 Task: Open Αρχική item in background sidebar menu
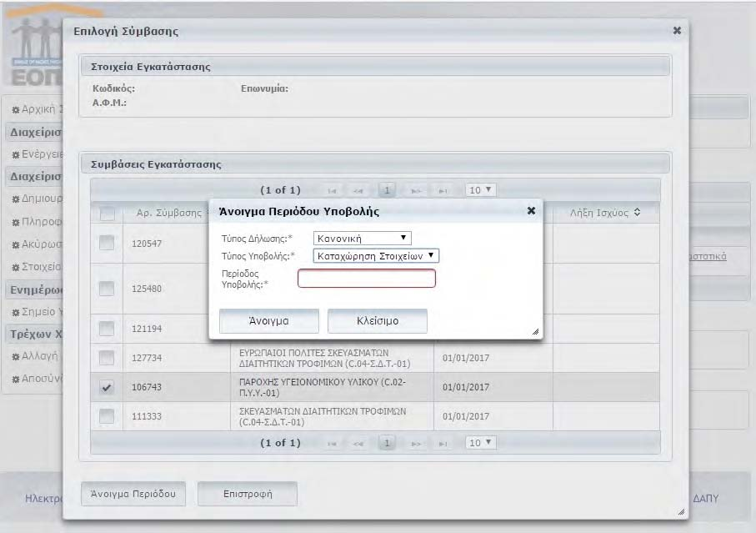coord(38,109)
